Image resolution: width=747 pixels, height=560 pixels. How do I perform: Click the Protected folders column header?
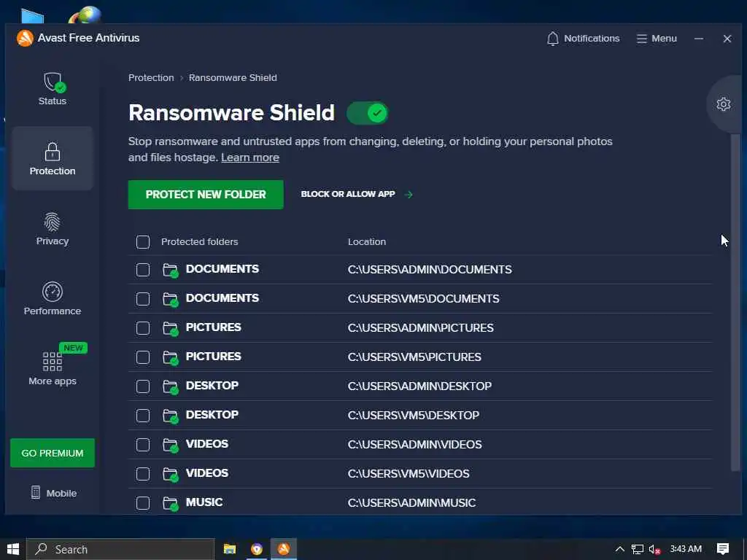coord(200,242)
